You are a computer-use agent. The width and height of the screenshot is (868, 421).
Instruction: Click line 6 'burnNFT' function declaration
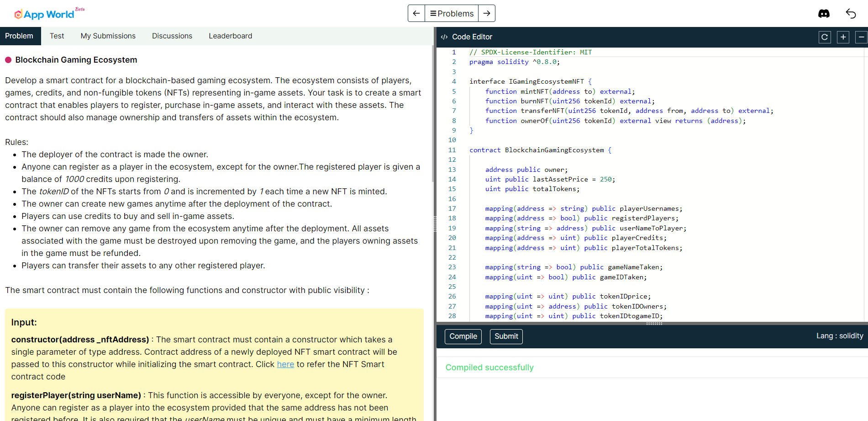point(570,101)
